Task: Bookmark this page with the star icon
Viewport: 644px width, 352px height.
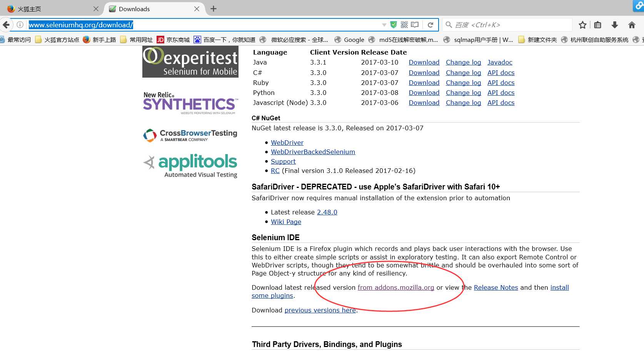Action: point(582,25)
